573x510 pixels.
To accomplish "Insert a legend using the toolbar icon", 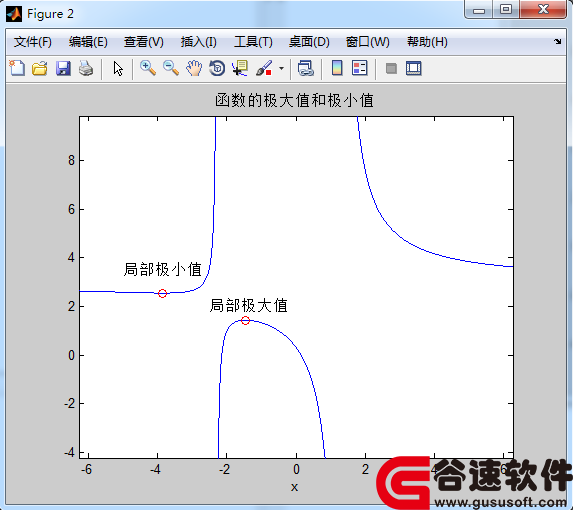I will 360,68.
